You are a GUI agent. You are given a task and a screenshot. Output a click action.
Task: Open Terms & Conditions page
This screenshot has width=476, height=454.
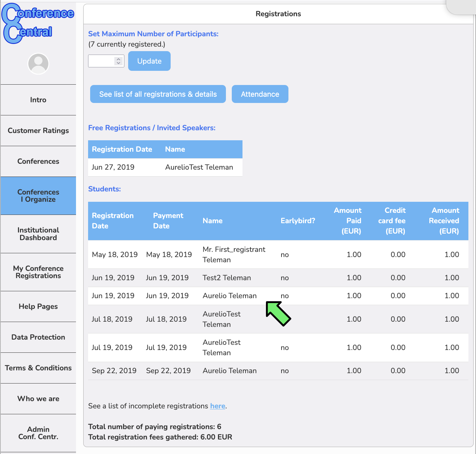click(38, 368)
